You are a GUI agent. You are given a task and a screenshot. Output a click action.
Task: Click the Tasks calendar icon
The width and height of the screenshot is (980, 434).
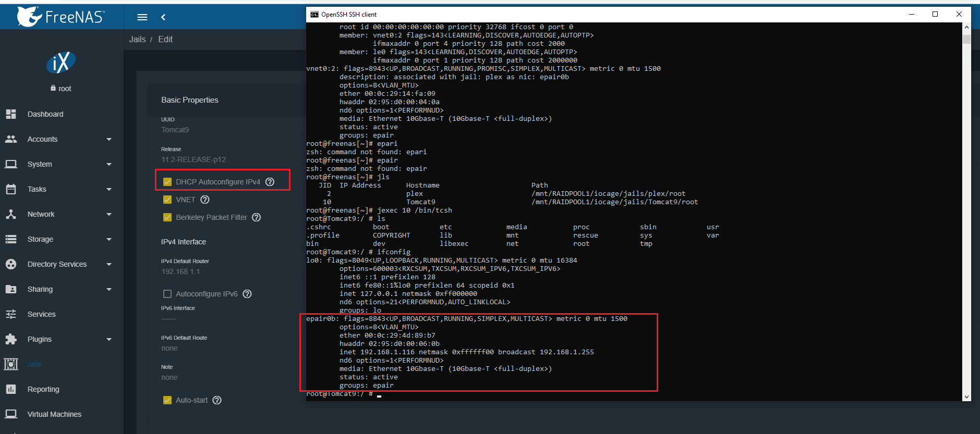pos(11,189)
